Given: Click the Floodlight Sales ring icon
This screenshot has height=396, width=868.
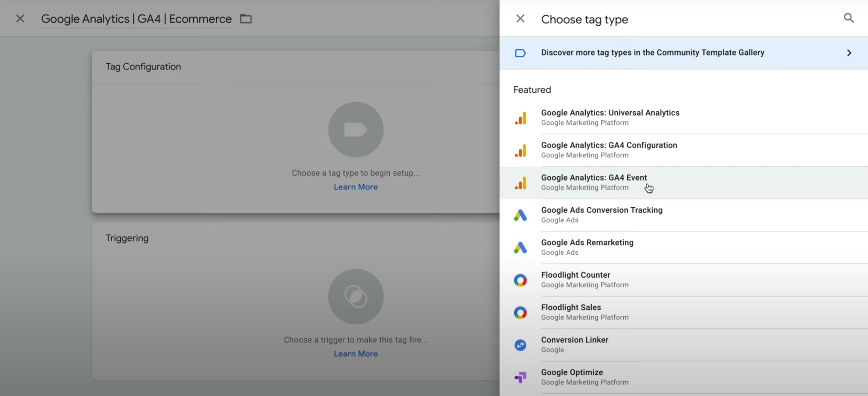Looking at the screenshot, I should click(x=520, y=312).
